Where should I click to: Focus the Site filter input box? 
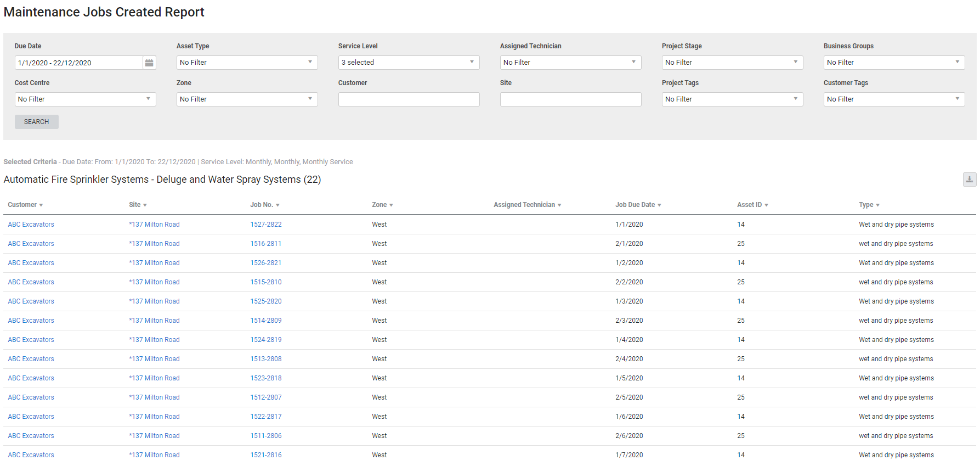(570, 99)
